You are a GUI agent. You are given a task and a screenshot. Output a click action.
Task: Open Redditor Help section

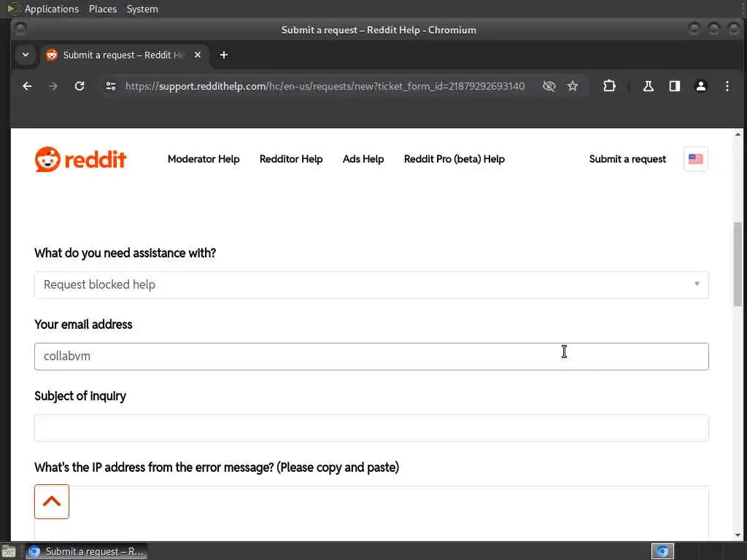(291, 159)
